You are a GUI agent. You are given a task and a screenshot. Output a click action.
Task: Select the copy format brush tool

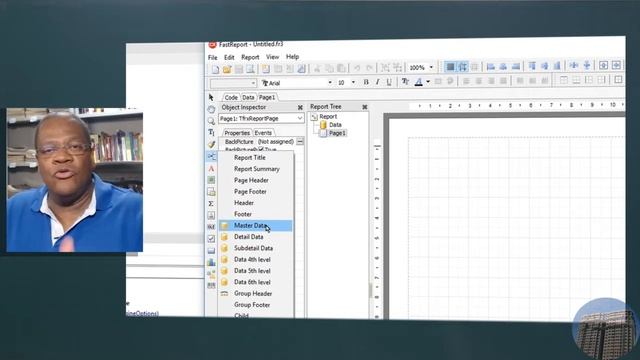point(211,144)
